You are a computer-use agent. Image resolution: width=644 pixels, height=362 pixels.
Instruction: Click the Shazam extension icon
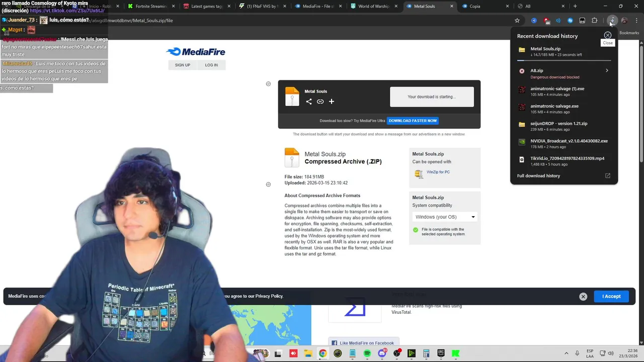tap(570, 21)
